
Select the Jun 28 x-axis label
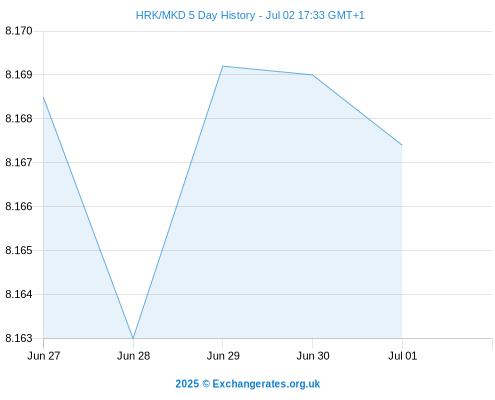[133, 356]
